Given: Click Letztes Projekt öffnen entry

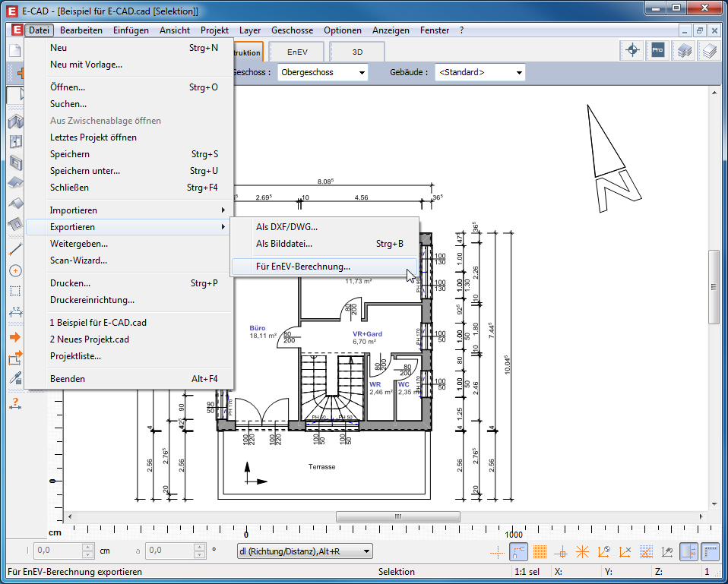Looking at the screenshot, I should click(129, 137).
